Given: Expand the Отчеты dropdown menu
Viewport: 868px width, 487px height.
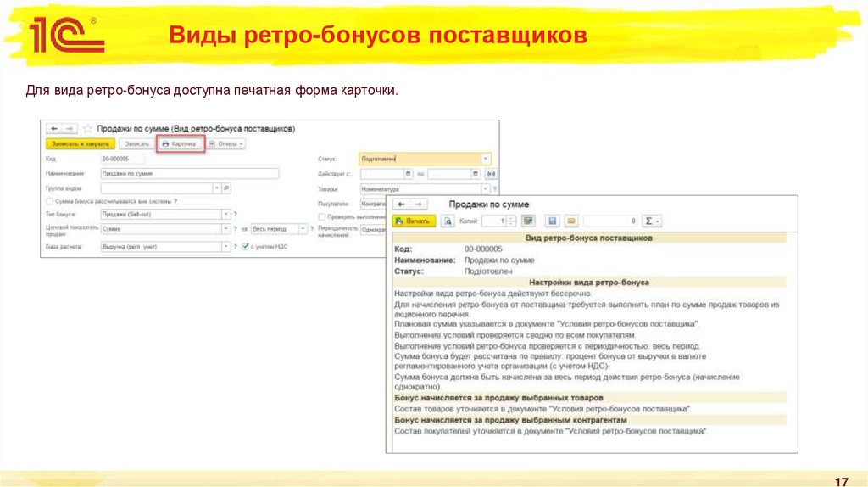Looking at the screenshot, I should pyautogui.click(x=226, y=144).
